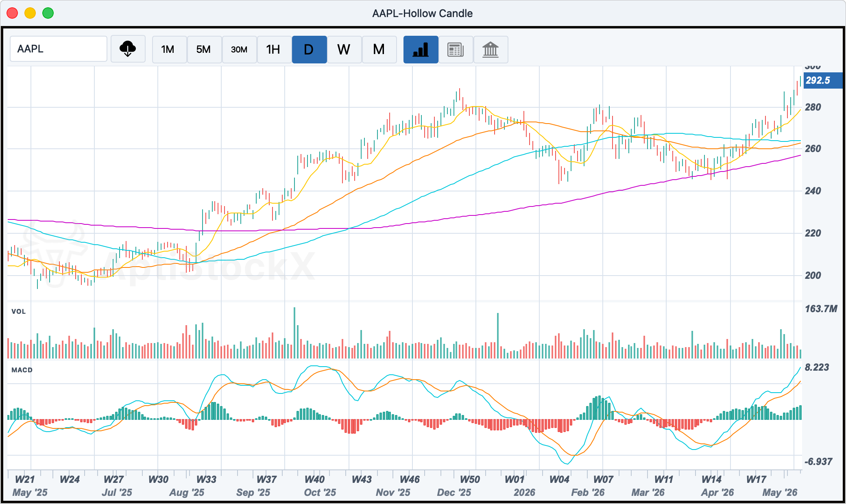Close the window with the red button
This screenshot has width=846, height=504.
coord(13,13)
